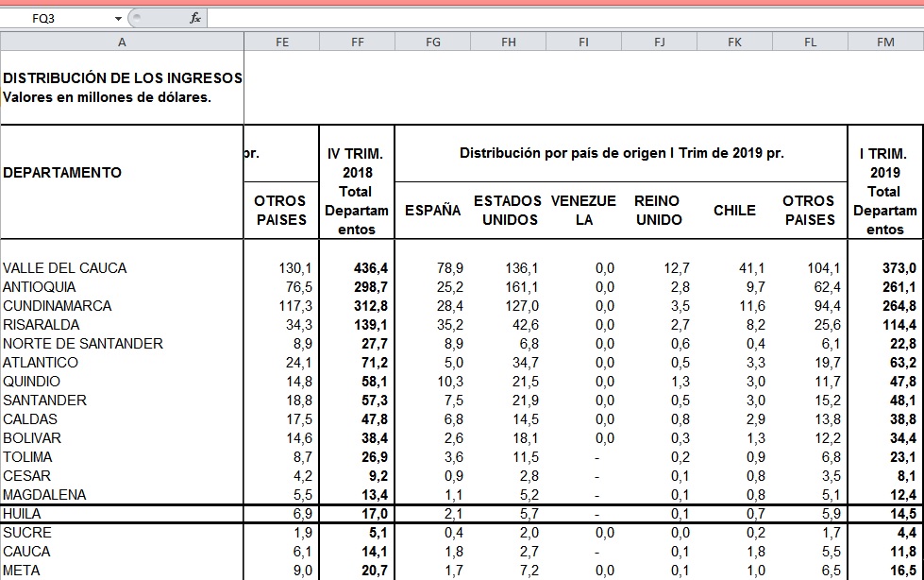Image resolution: width=924 pixels, height=580 pixels.
Task: Click Antioquia Estados Unidos value 161,1
Action: click(x=522, y=287)
